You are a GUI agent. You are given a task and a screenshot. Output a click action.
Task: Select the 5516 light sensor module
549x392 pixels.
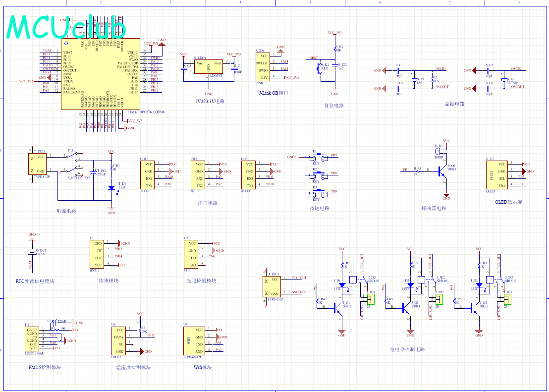tap(192, 254)
